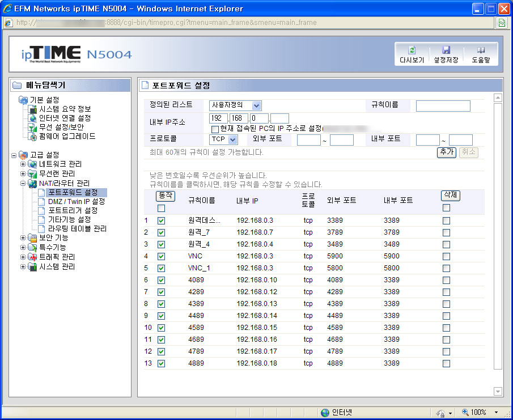The height and width of the screenshot is (420, 513).
Task: Open 라우팅 테이블 관리 menu entry
Action: (x=77, y=228)
